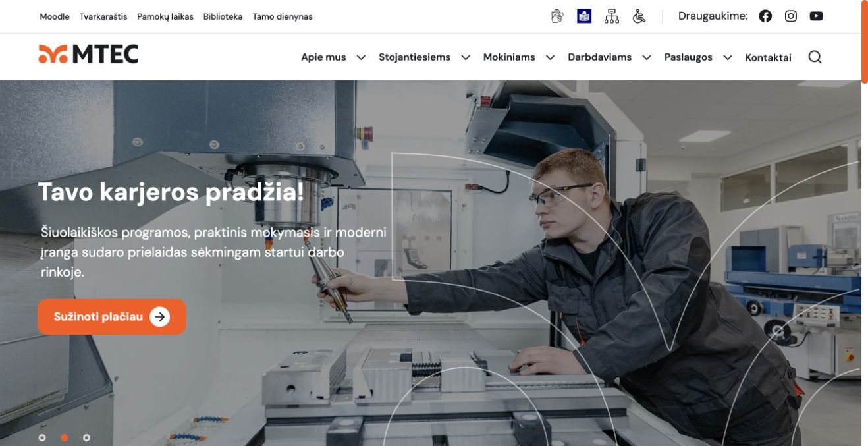
Task: Expand the Apie mus chevron
Action: click(361, 57)
